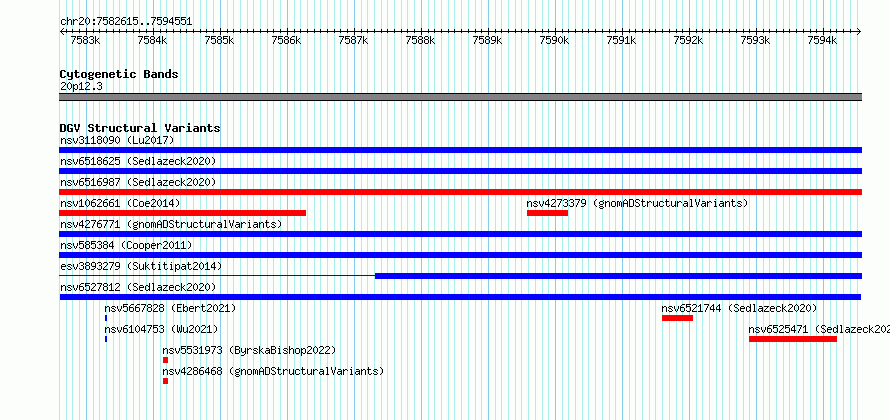
Task: Click the 7588k ruler position
Action: point(421,40)
